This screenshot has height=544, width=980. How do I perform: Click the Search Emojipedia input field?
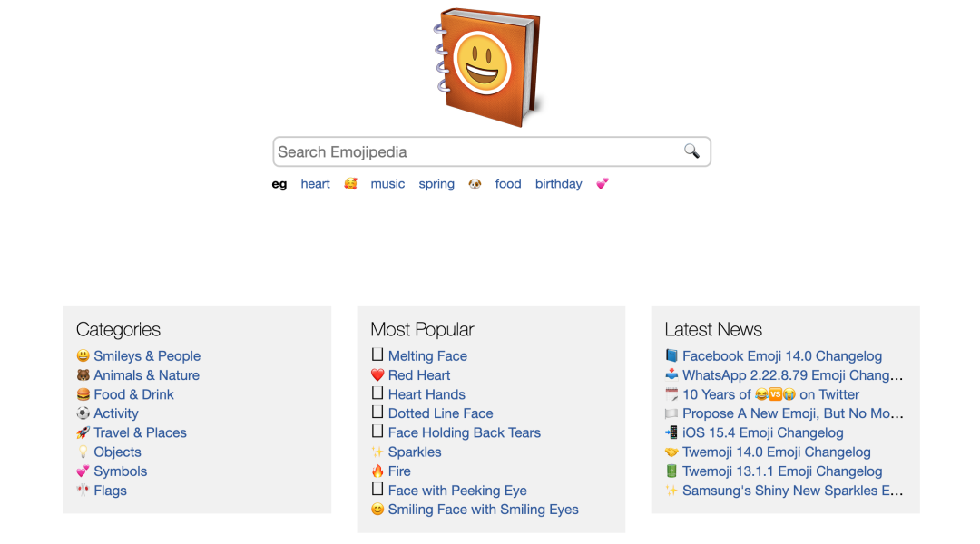click(x=492, y=151)
